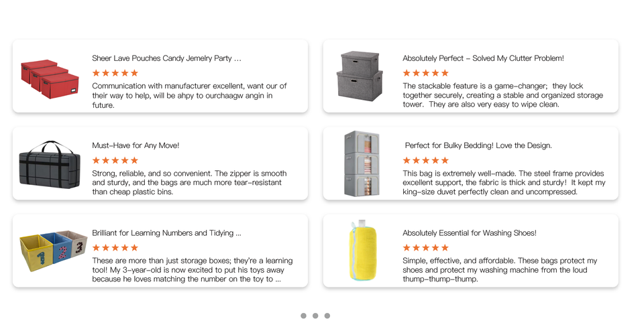This screenshot has height=333, width=644.
Task: Jump to the third carousel page dot
Action: (327, 316)
